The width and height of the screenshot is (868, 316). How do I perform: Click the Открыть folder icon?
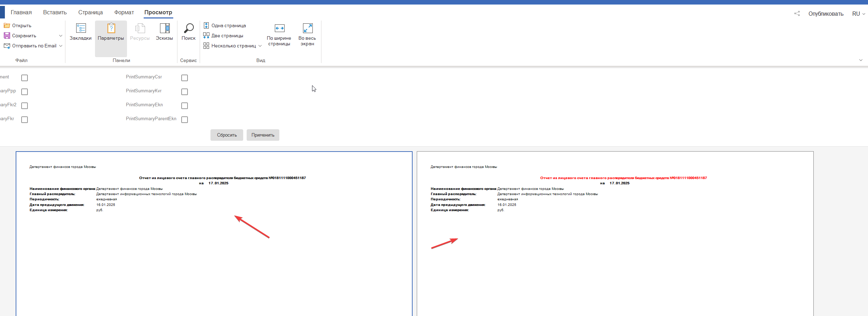coord(7,25)
